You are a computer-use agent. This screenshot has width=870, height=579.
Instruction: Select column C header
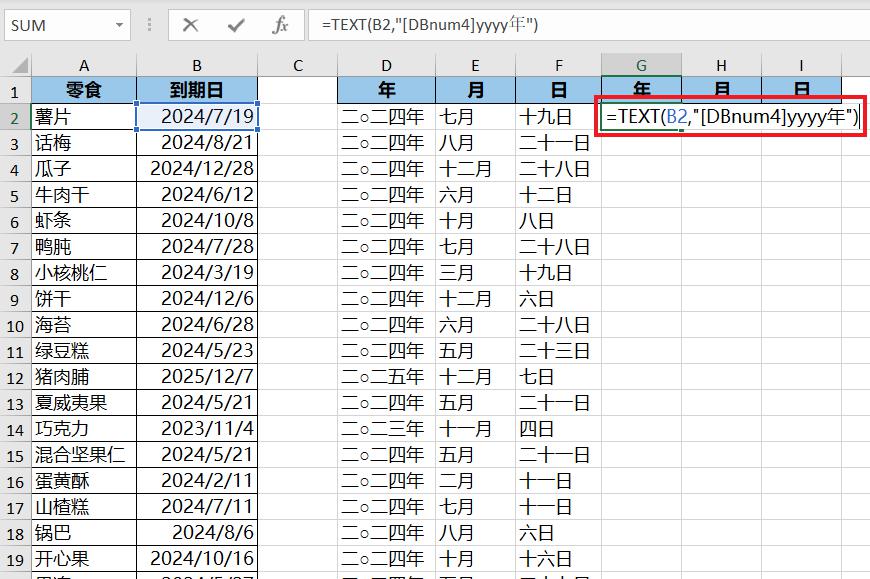(298, 65)
